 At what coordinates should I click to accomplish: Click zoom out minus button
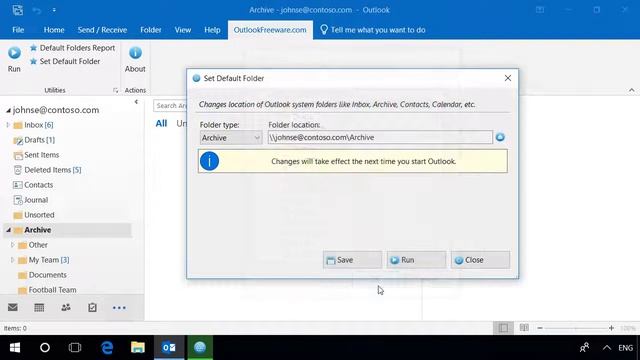tap(540, 328)
